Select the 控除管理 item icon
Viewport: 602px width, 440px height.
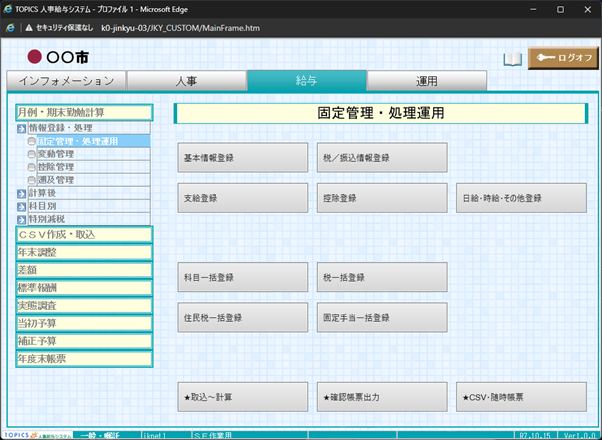(x=32, y=168)
